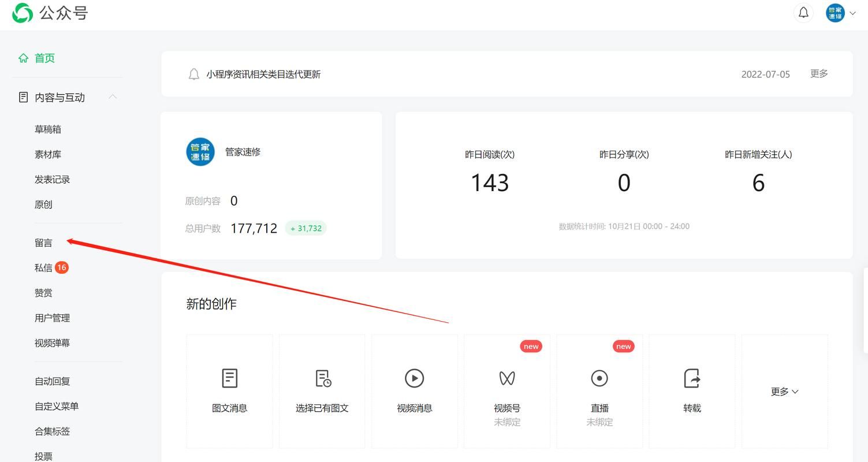Click the 数据统计时间 note
Image resolution: width=868 pixels, height=462 pixels.
coord(624,226)
